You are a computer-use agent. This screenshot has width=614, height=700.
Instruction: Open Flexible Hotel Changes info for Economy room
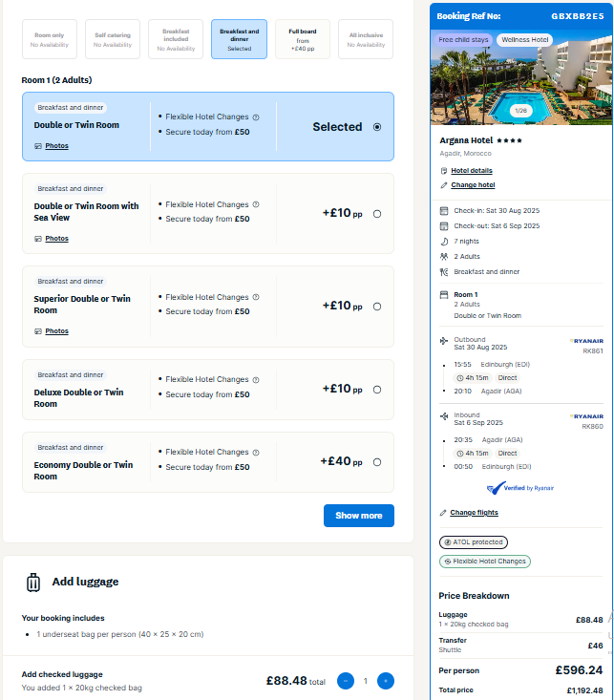click(x=256, y=453)
